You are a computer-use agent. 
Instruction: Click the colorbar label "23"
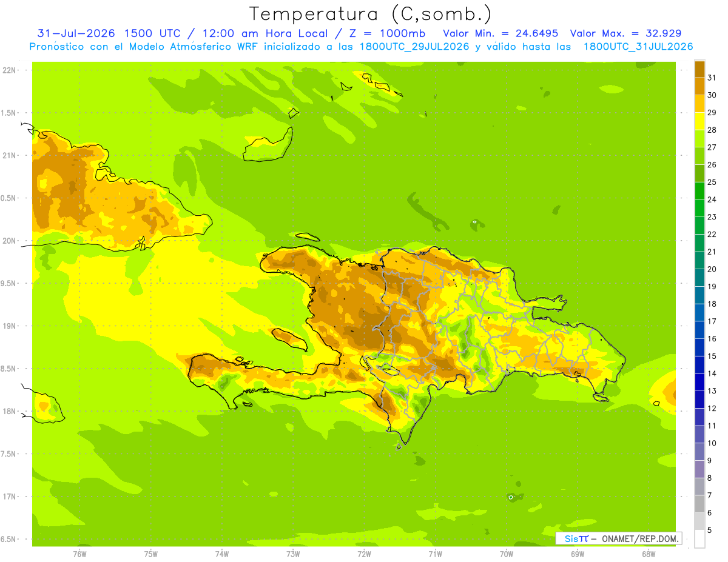click(712, 217)
